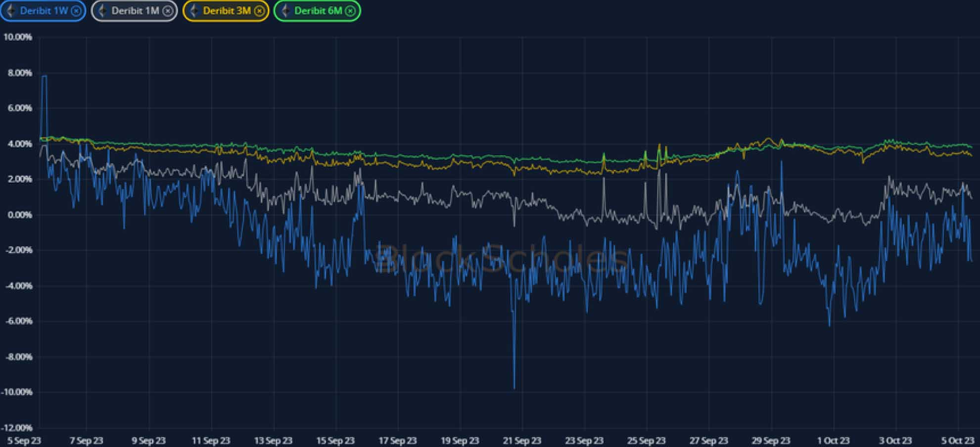Click the 0.00% y-axis label
Image resolution: width=980 pixels, height=447 pixels.
point(20,215)
